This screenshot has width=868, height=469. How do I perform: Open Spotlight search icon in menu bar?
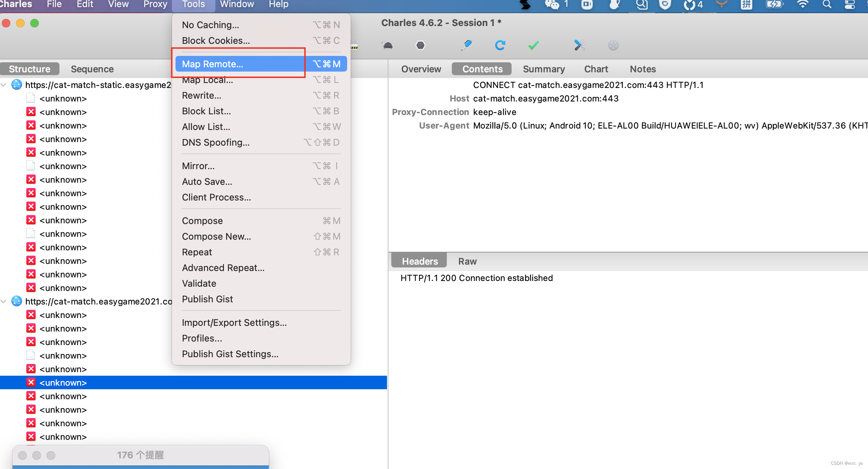pyautogui.click(x=827, y=4)
